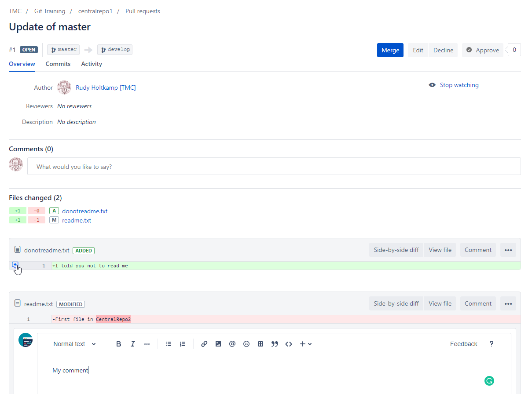Insert a table into the comment
532x394 pixels.
pyautogui.click(x=260, y=344)
